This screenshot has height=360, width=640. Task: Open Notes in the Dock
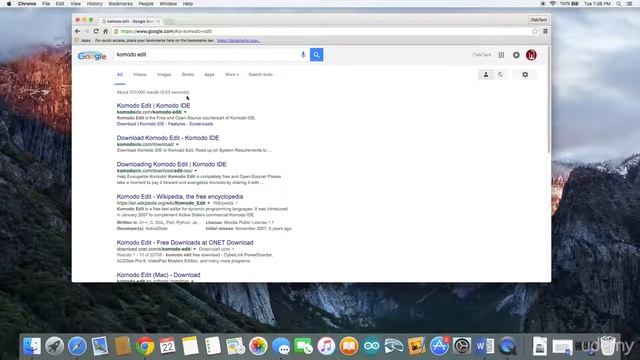pos(190,346)
